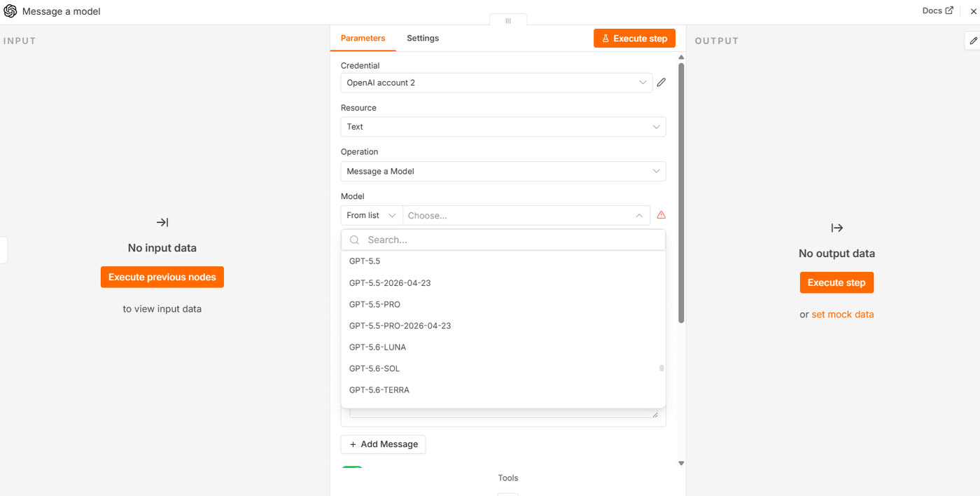
Task: Select the GPT-5.6-LUNA model
Action: pos(503,347)
